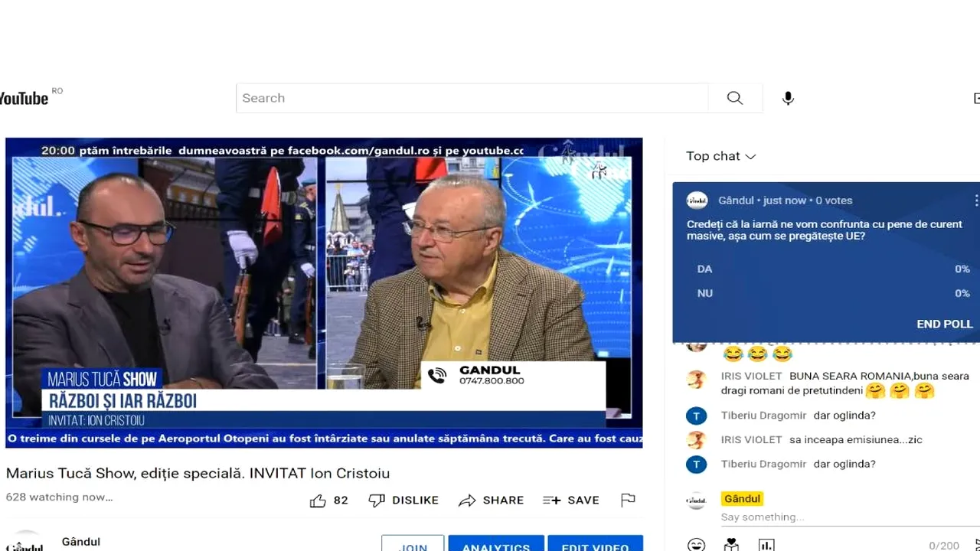
Task: Open the emoji picker in chat input
Action: [x=696, y=544]
